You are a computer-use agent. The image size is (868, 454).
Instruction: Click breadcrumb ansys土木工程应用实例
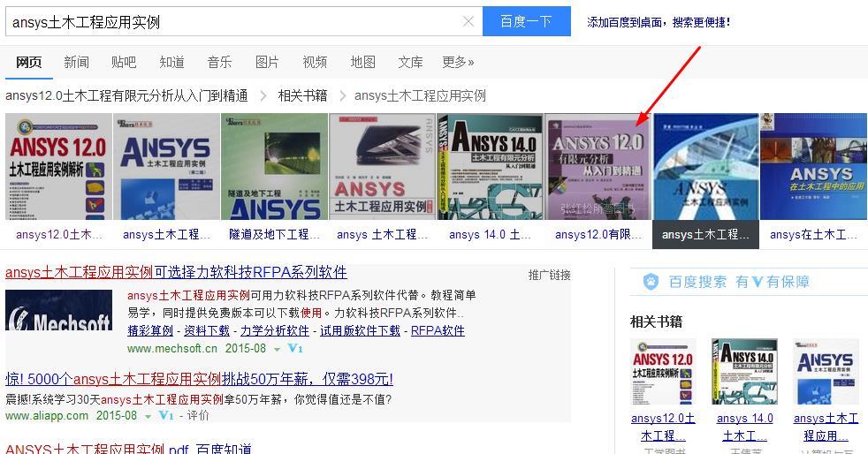pyautogui.click(x=420, y=95)
